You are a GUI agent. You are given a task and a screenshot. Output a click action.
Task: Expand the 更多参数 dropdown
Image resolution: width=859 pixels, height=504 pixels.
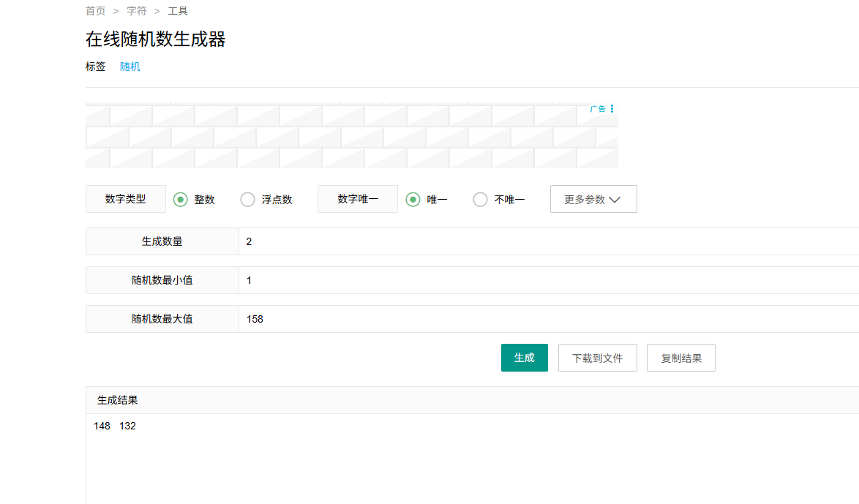[593, 199]
